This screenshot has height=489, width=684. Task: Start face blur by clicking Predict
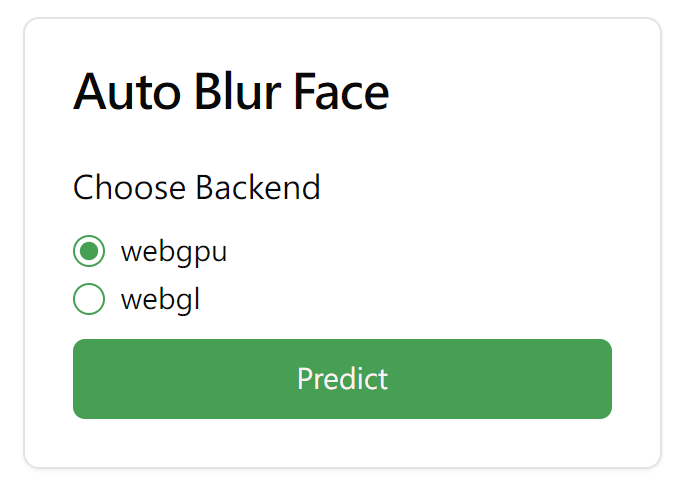342,379
